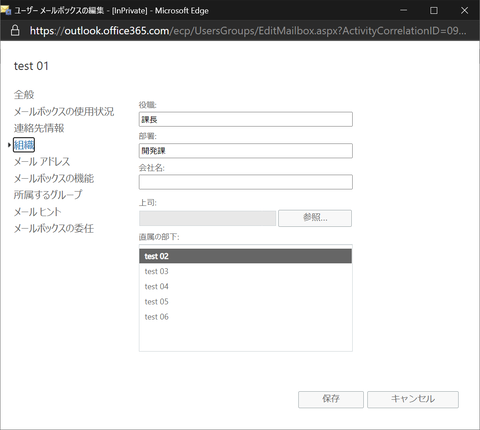480x430 pixels.
Task: Go to メール アドレス section
Action: click(42, 162)
